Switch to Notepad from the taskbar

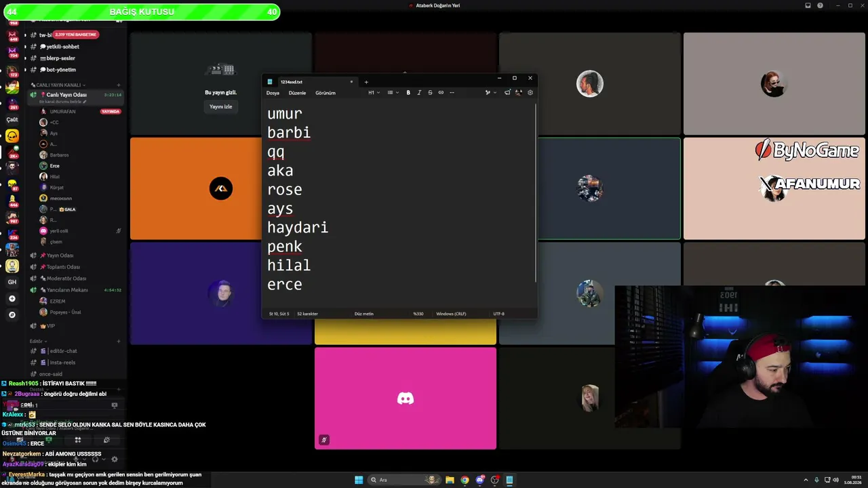point(509,480)
